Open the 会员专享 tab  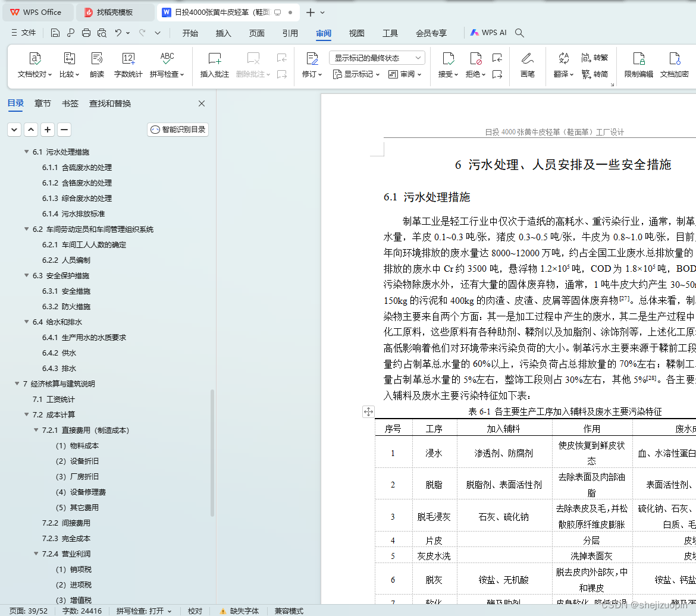click(431, 33)
